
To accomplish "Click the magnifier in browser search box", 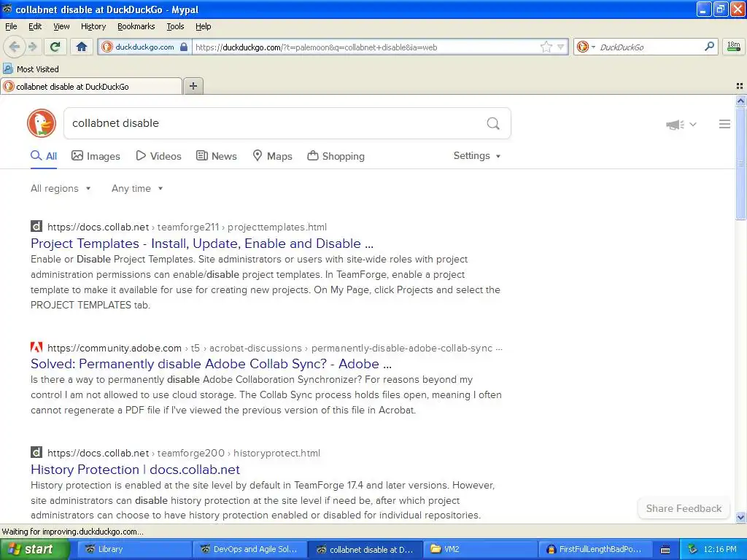I will [x=709, y=46].
